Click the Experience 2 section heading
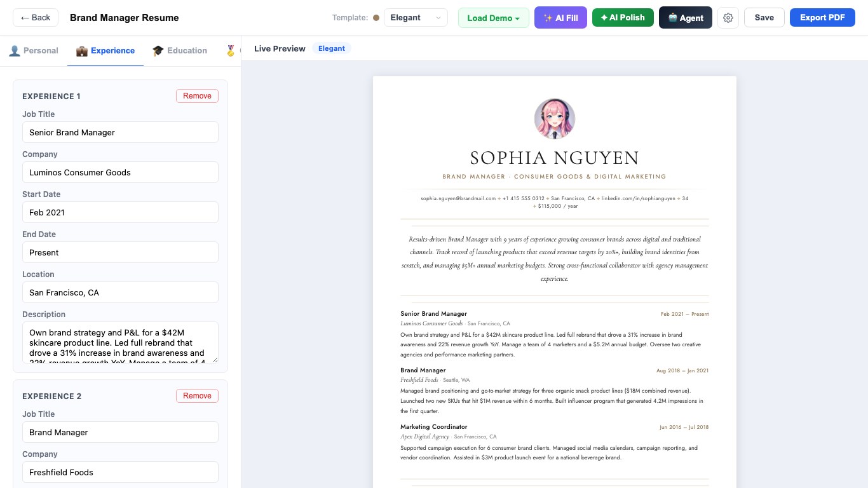Screen dimensions: 868x488 point(52,396)
